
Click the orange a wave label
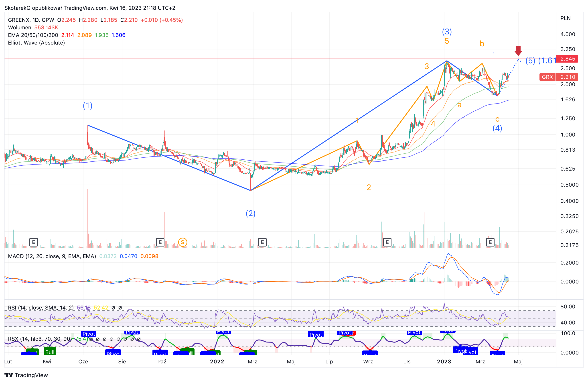[x=459, y=105]
